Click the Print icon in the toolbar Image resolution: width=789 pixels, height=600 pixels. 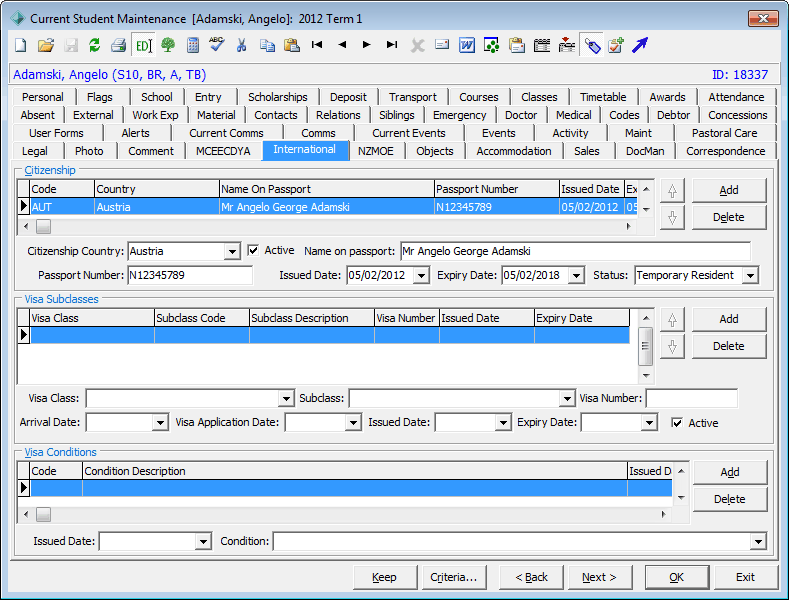click(x=119, y=45)
